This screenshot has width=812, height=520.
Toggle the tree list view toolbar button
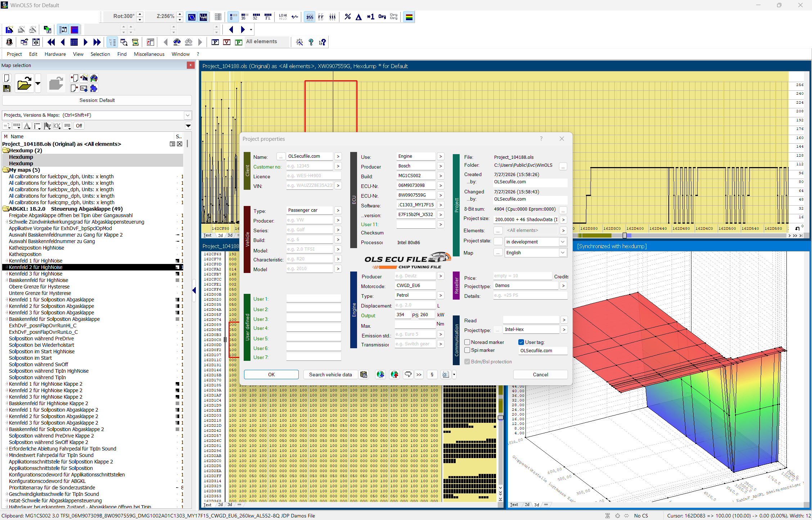pyautogui.click(x=112, y=42)
